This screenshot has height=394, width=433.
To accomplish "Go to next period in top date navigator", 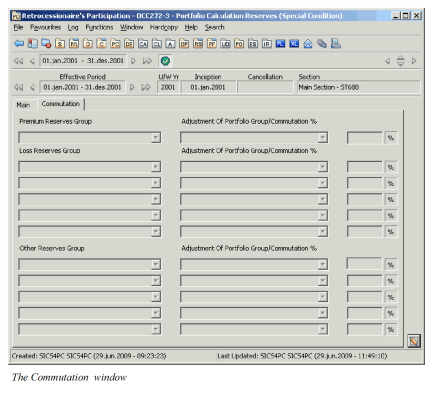I will pos(133,61).
